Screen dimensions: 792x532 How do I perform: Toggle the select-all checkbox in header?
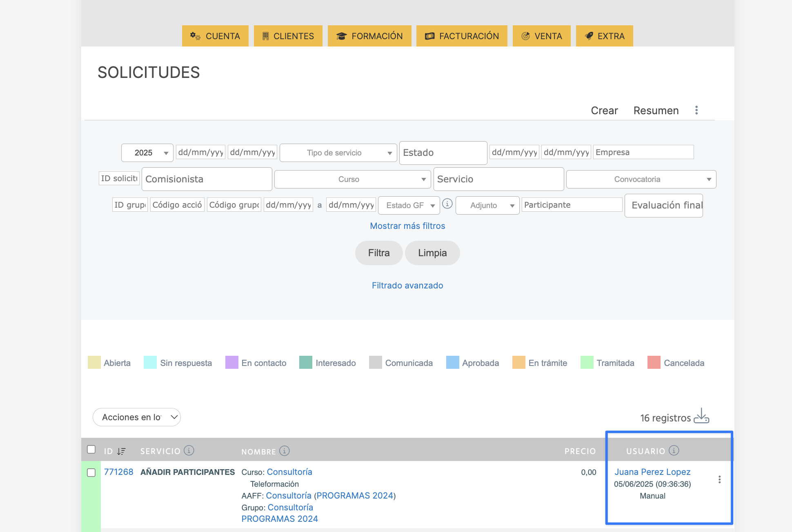[x=91, y=450]
